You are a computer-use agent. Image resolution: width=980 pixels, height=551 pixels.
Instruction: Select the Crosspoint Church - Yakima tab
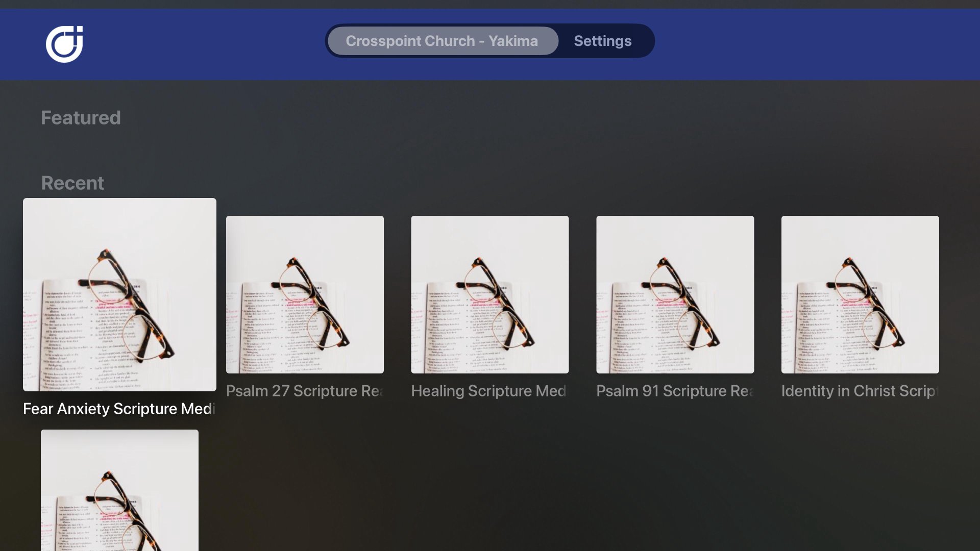pyautogui.click(x=442, y=41)
